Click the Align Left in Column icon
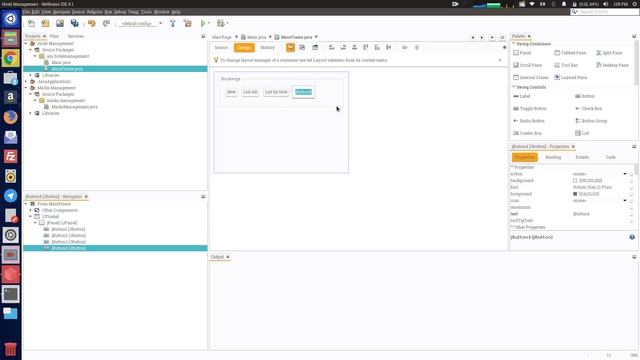 332,47
